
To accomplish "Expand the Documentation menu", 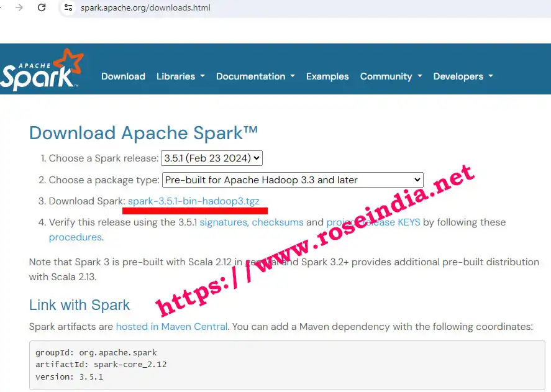I will (x=255, y=76).
